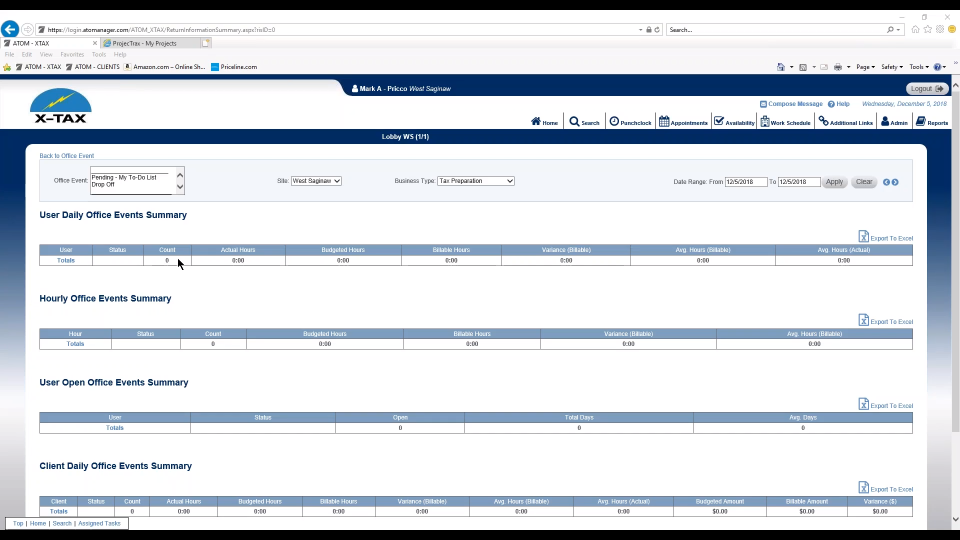Open the Availability nav item
Screen dimensions: 960x540
point(734,122)
